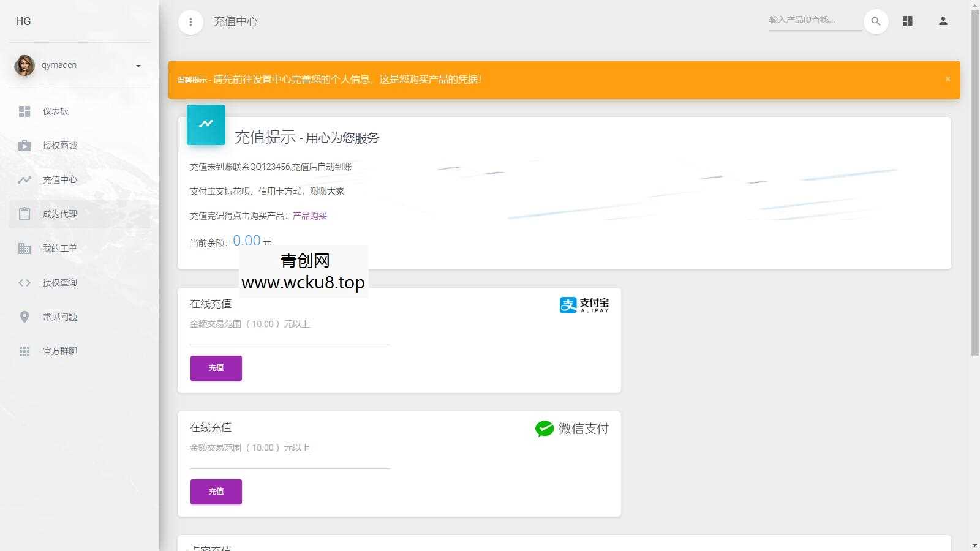980x551 pixels.
Task: Open the 产品购买 product purchase link
Action: coord(309,216)
